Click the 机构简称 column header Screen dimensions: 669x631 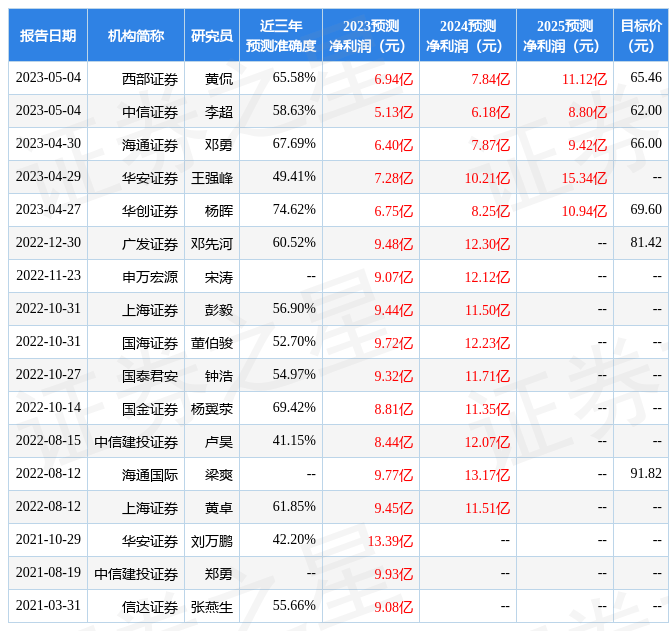(x=136, y=36)
